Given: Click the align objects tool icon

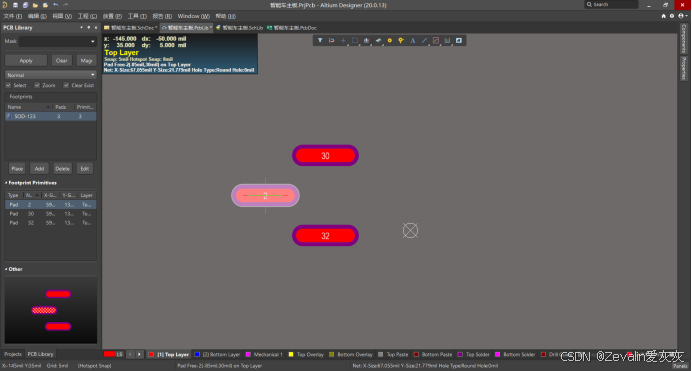Looking at the screenshot, I should 366,41.
